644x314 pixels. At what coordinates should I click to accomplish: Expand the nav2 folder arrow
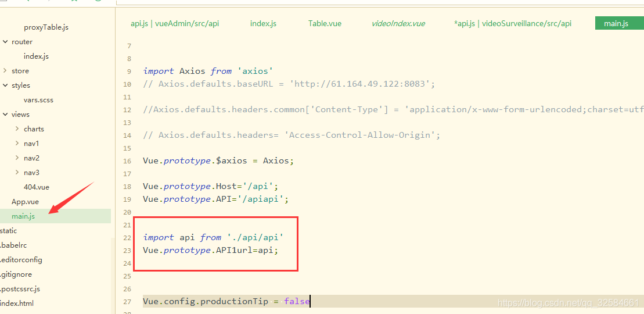pyautogui.click(x=17, y=158)
